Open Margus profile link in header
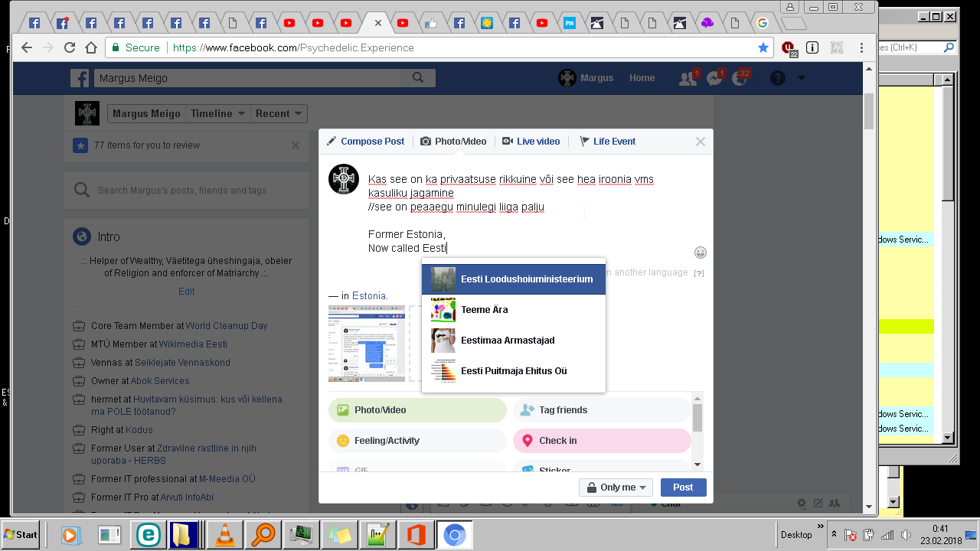 [x=586, y=78]
